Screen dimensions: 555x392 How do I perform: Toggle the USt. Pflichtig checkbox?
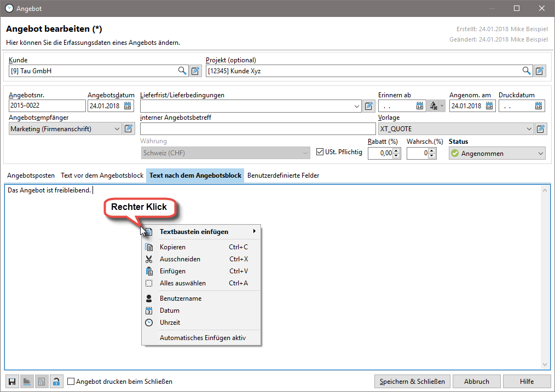tap(321, 152)
